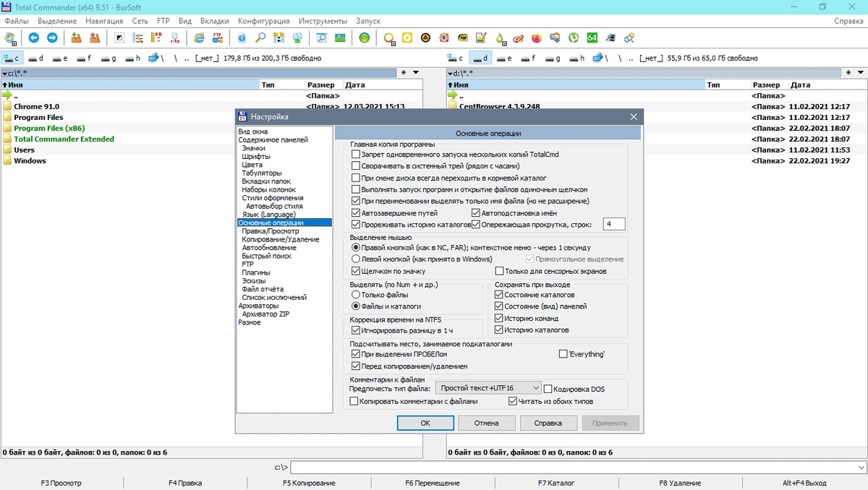Launch Firefox from the toolbar
Image resolution: width=868 pixels, height=490 pixels.
537,38
